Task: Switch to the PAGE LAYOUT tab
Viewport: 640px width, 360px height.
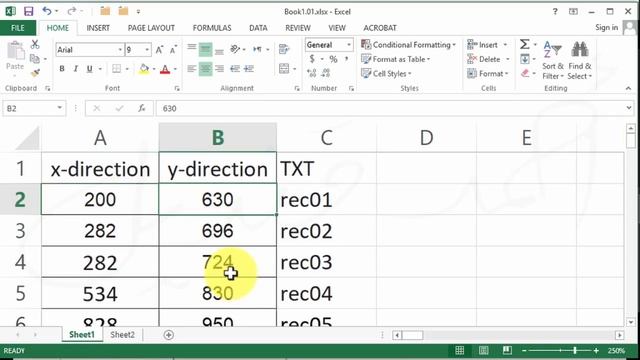Action: click(151, 28)
